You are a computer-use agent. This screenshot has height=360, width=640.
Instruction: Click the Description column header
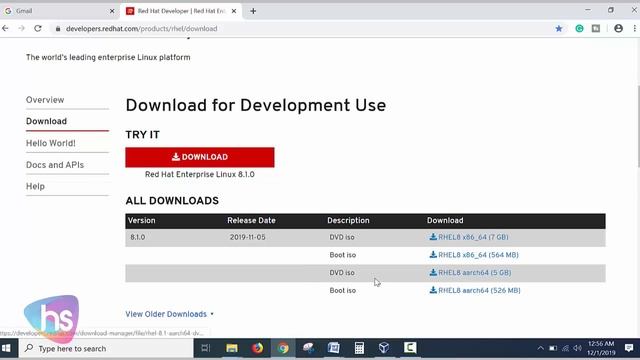[348, 220]
